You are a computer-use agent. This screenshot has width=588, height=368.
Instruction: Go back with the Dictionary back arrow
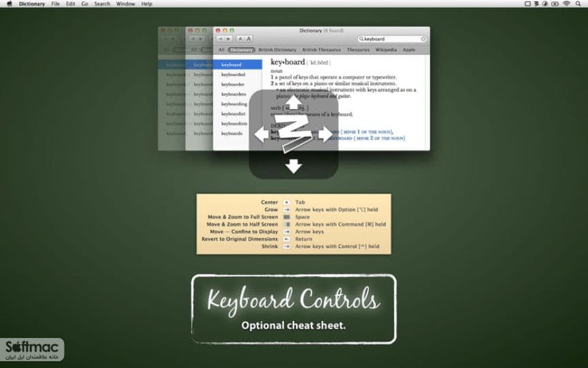[x=220, y=39]
